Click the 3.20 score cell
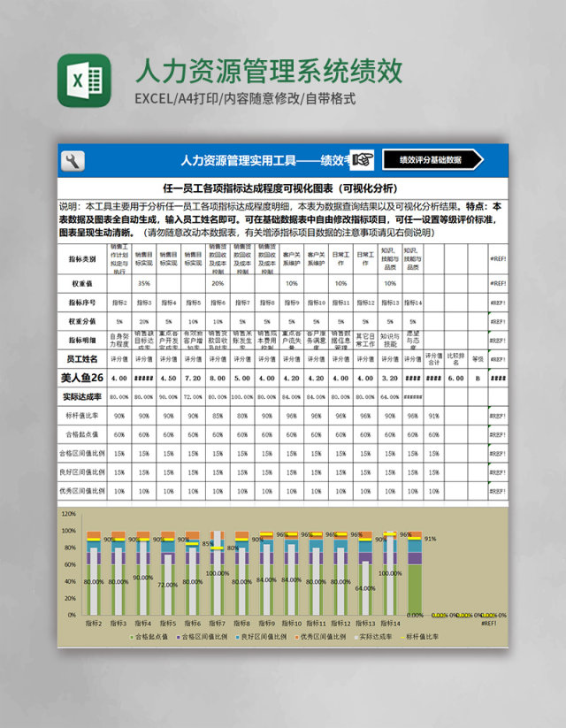 coord(390,378)
